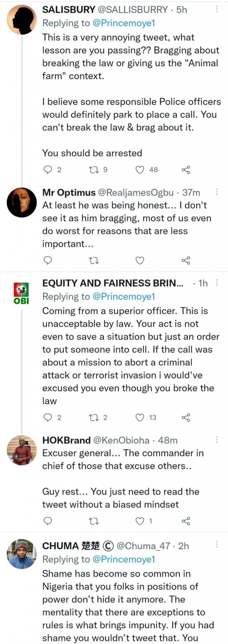Reply to SALISBURY's tweet

click(48, 170)
